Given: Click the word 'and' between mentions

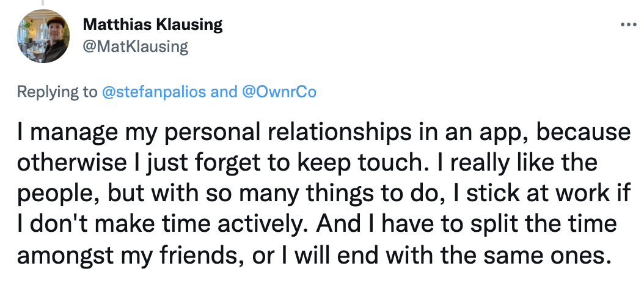Looking at the screenshot, I should pos(224,92).
